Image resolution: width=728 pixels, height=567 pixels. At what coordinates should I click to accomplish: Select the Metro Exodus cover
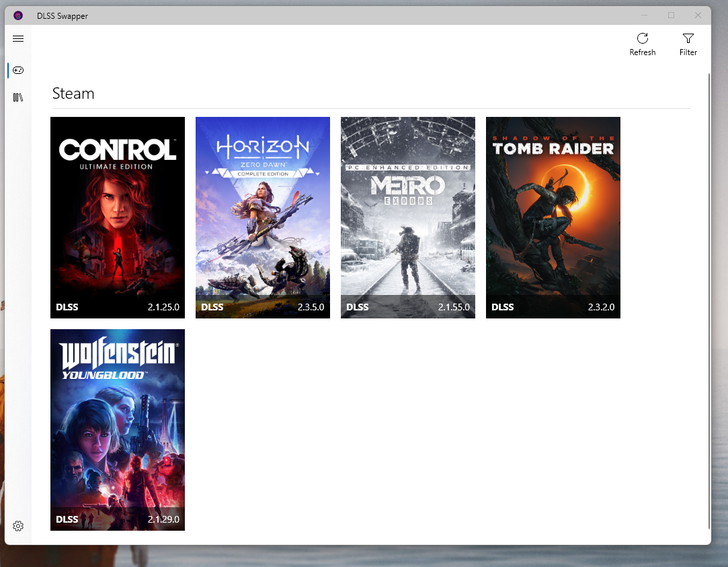point(408,218)
